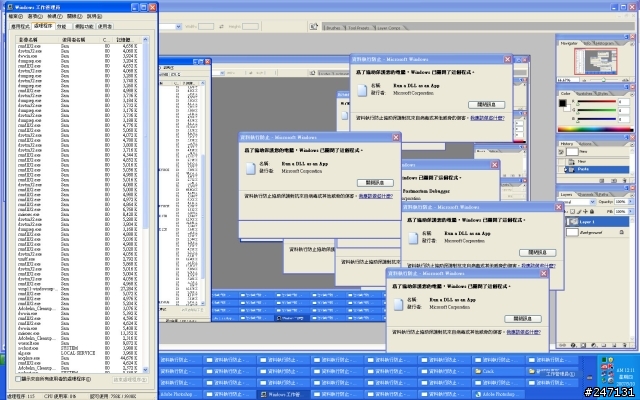Toggle lock transparent pixels in Layers
Screen dimensions: 640x400
click(573, 211)
